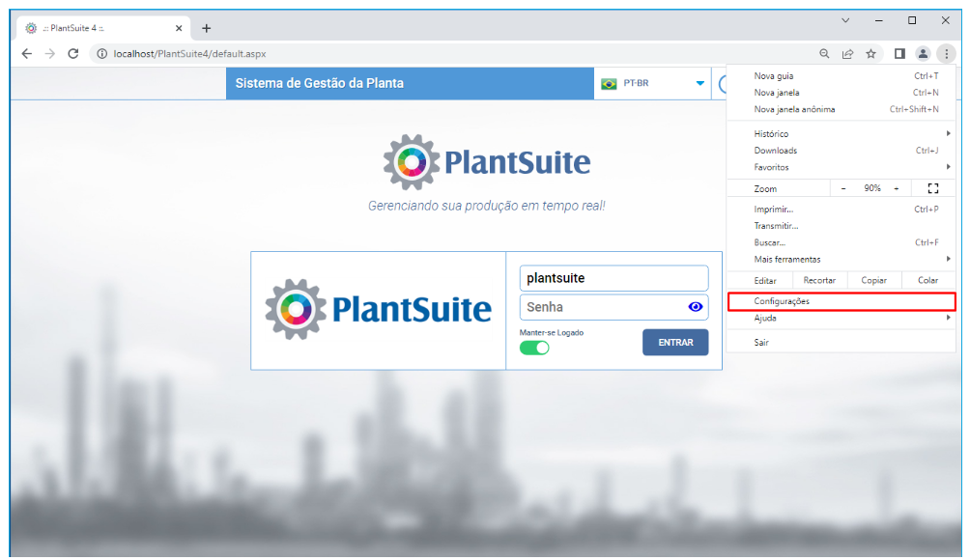
Task: Open the browser side panel
Action: tap(899, 54)
